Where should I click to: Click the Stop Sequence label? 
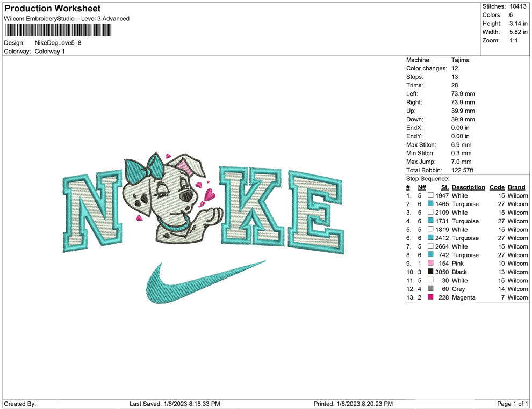pos(428,179)
